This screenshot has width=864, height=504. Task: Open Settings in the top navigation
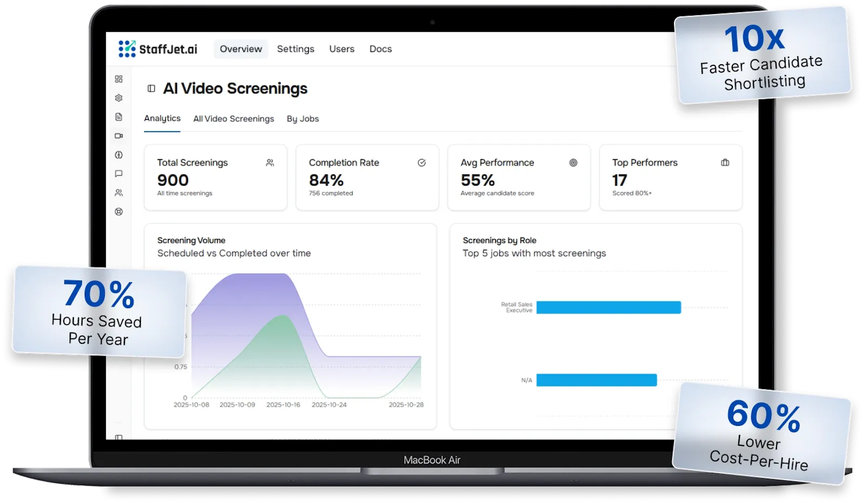coord(295,49)
